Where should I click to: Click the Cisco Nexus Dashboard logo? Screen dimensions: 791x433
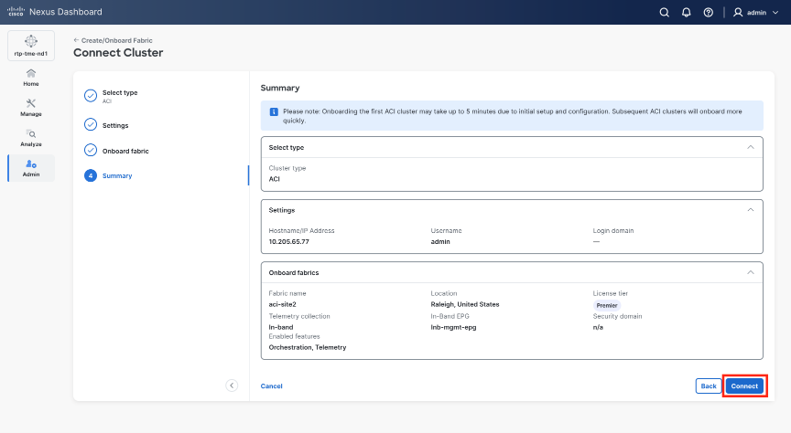click(x=54, y=12)
